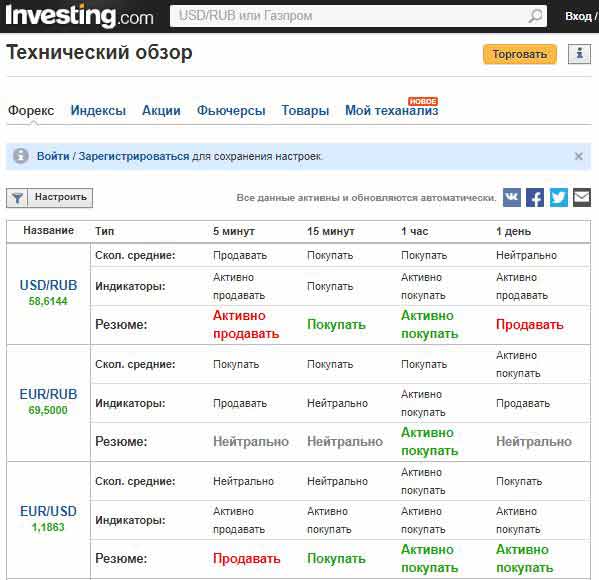Open the info icon beside Торговать
The image size is (599, 580).
coord(580,54)
